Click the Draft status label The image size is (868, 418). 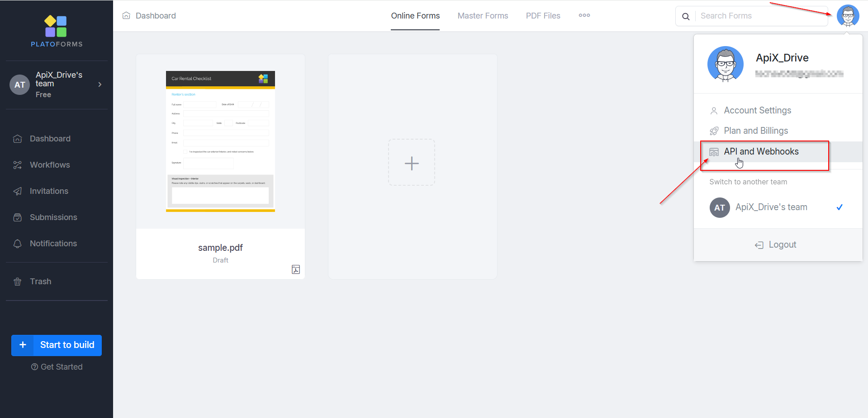pyautogui.click(x=220, y=260)
